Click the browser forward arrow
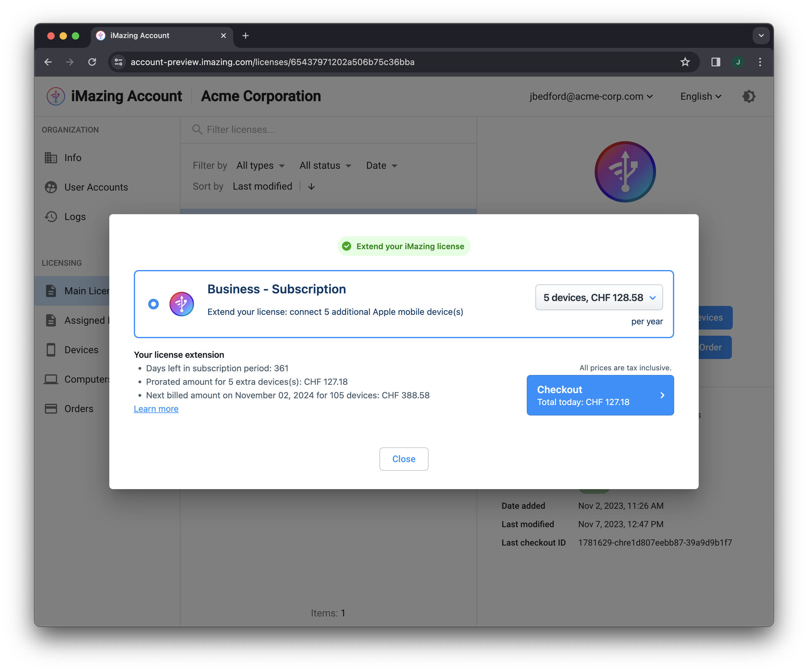808x672 pixels. 70,62
